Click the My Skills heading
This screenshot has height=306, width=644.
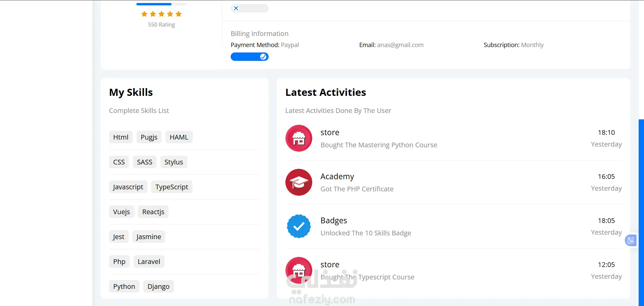(131, 92)
